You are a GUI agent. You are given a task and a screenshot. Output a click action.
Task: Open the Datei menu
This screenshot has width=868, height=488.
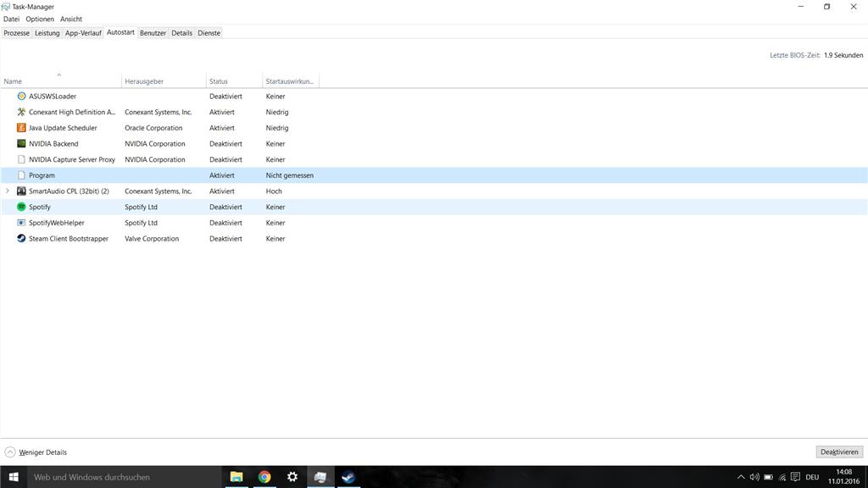[11, 19]
